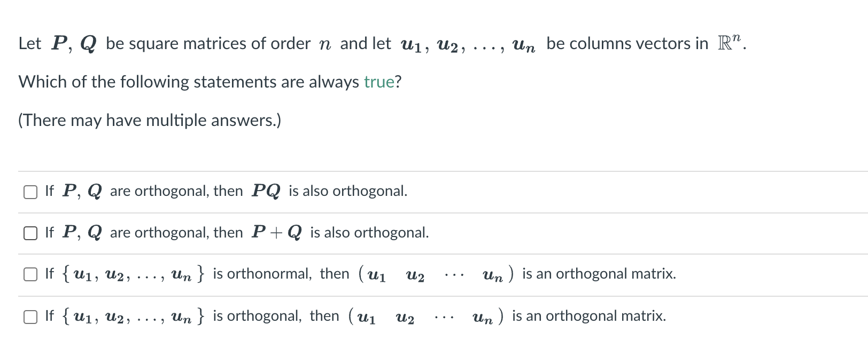
Task: Check the statement 'P + Q is also orthogonal'
Action: (x=29, y=233)
